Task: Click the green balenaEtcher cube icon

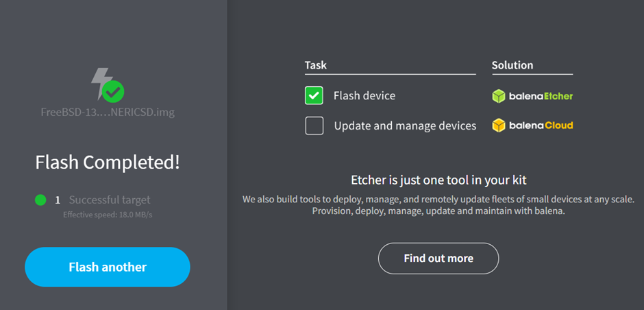Action: point(498,96)
